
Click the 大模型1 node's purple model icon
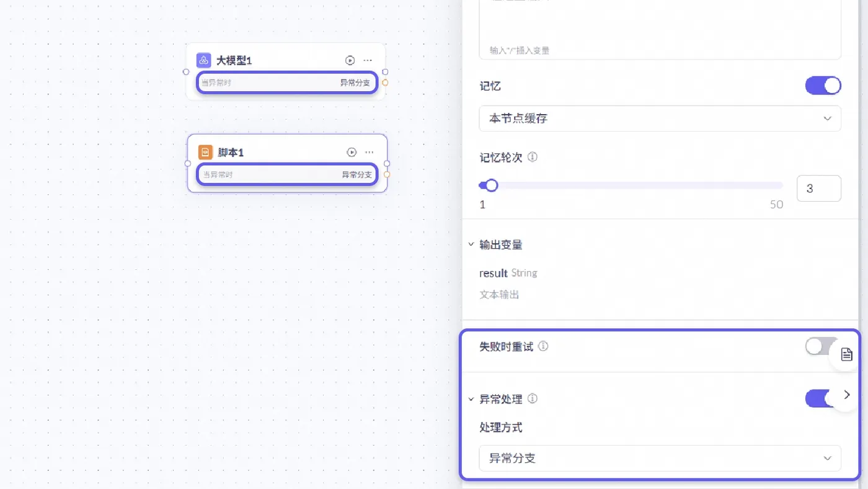[x=203, y=60]
